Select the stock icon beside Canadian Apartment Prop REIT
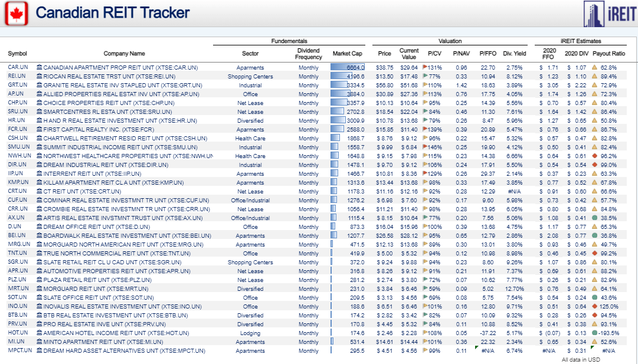The height and width of the screenshot is (364, 638). pos(40,67)
